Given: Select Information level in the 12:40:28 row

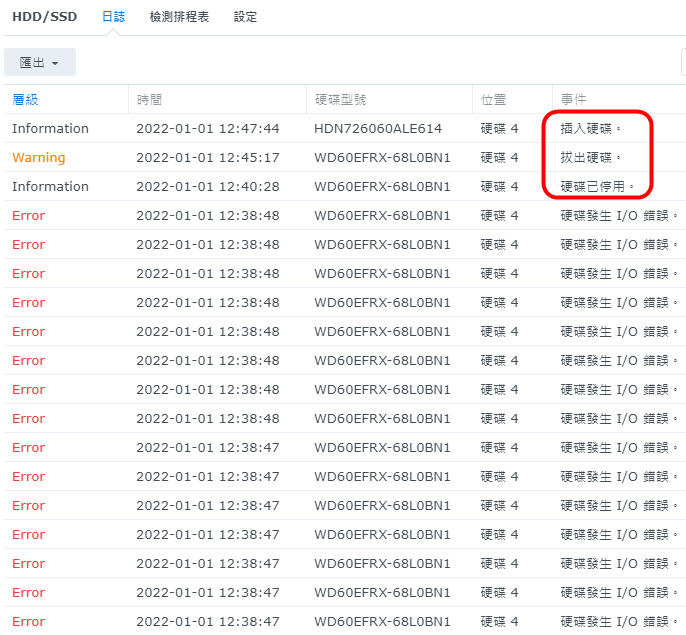Looking at the screenshot, I should (50, 186).
